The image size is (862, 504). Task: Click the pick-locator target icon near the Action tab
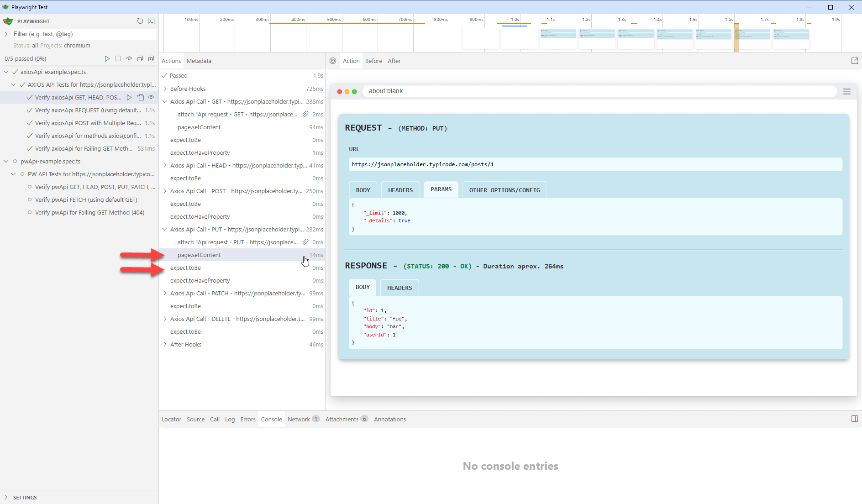tap(333, 61)
